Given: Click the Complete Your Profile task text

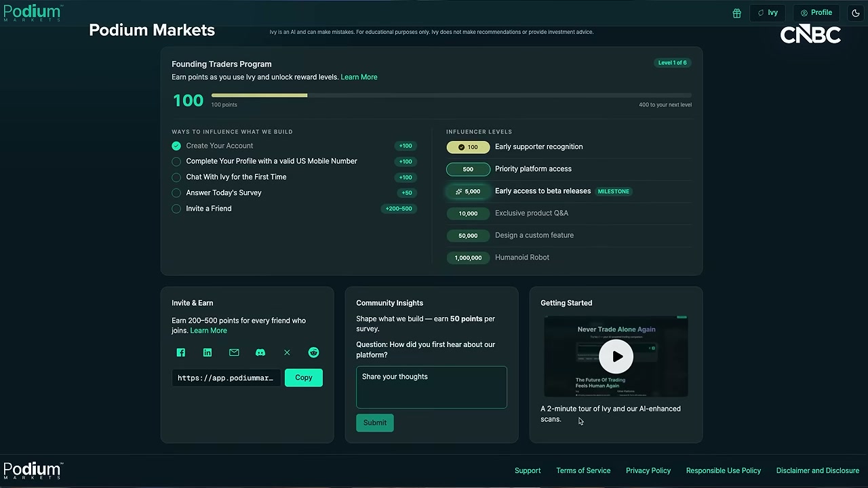Looking at the screenshot, I should point(271,161).
